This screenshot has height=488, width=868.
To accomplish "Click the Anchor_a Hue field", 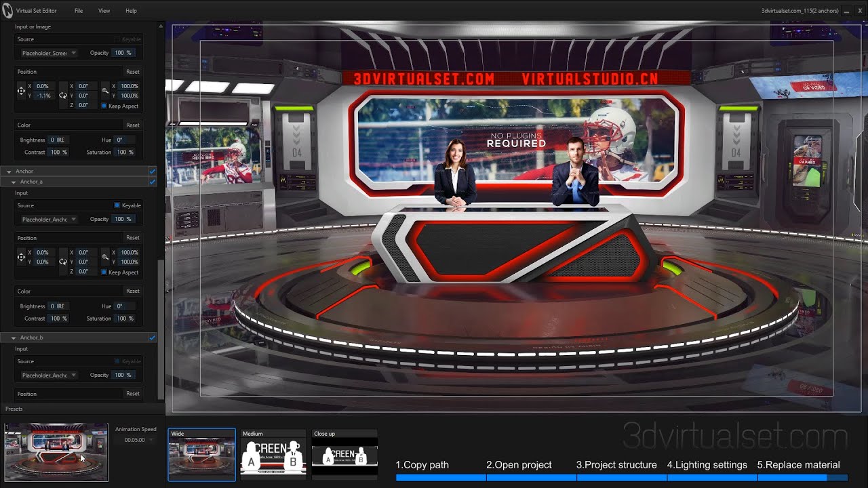I will pos(124,306).
